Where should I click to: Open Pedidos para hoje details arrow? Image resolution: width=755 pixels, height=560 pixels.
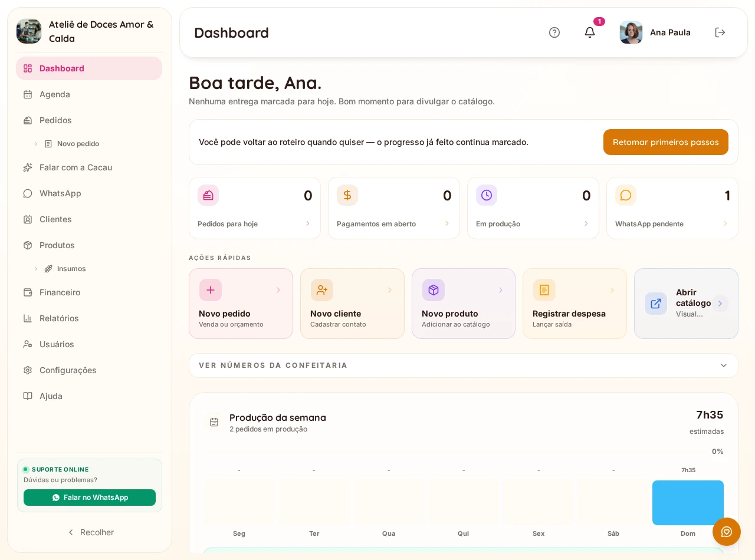click(x=308, y=223)
